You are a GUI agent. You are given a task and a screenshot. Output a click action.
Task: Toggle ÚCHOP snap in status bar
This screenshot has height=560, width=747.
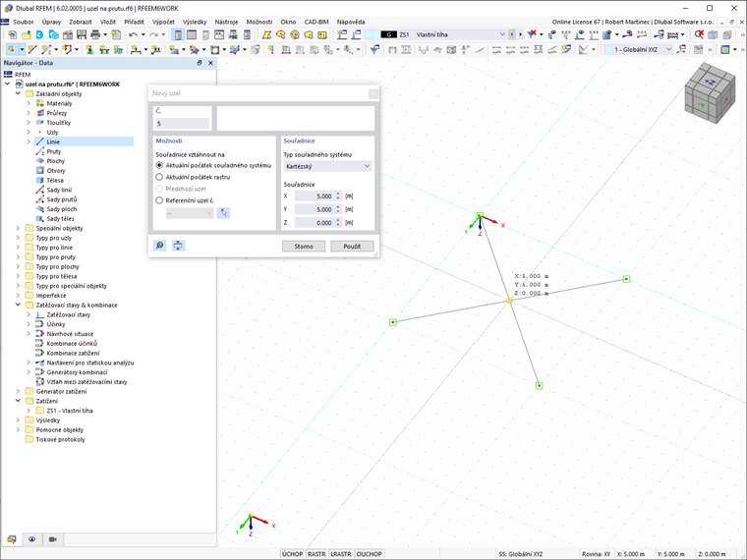click(292, 554)
